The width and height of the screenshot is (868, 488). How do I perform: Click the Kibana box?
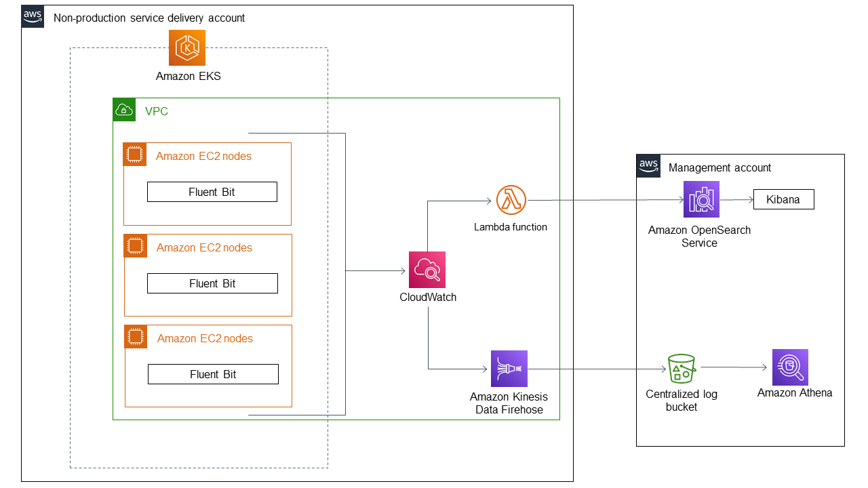[x=783, y=199]
